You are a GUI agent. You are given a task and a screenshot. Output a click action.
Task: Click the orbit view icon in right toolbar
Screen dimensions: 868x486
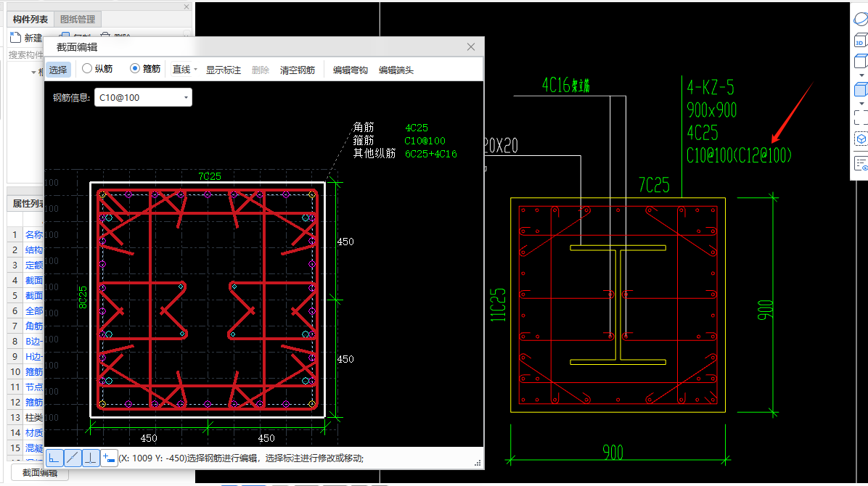861,20
